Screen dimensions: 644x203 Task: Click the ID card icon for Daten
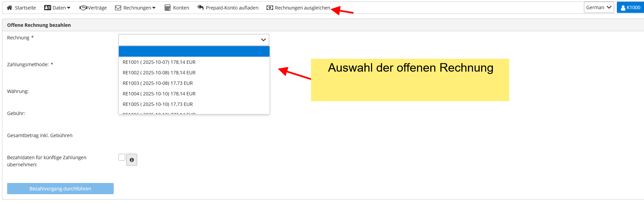[x=48, y=8]
